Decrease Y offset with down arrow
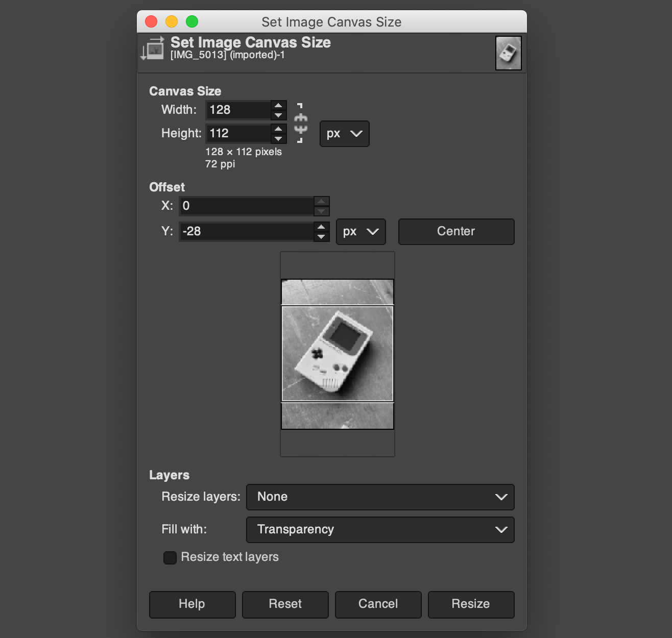 coord(321,237)
